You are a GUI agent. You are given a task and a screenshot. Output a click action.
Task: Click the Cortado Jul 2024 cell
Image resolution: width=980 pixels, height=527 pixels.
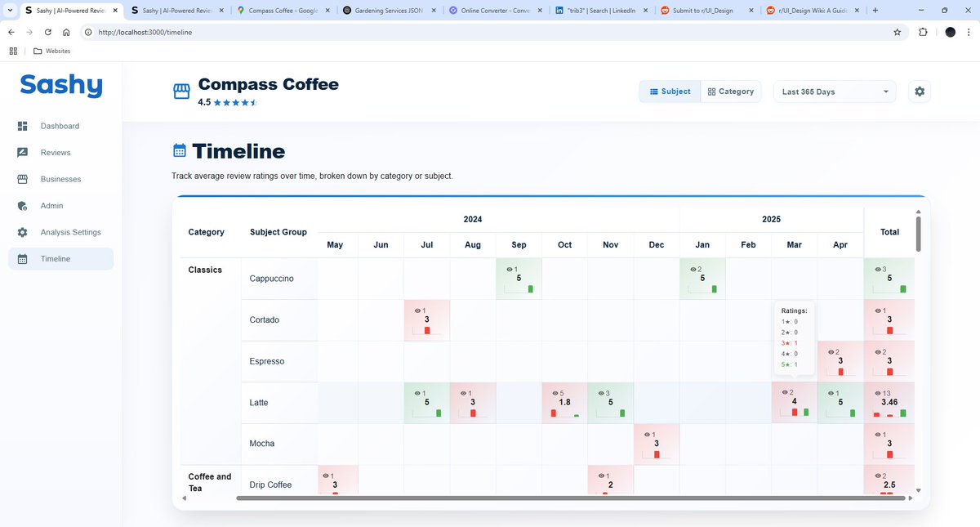click(x=427, y=320)
